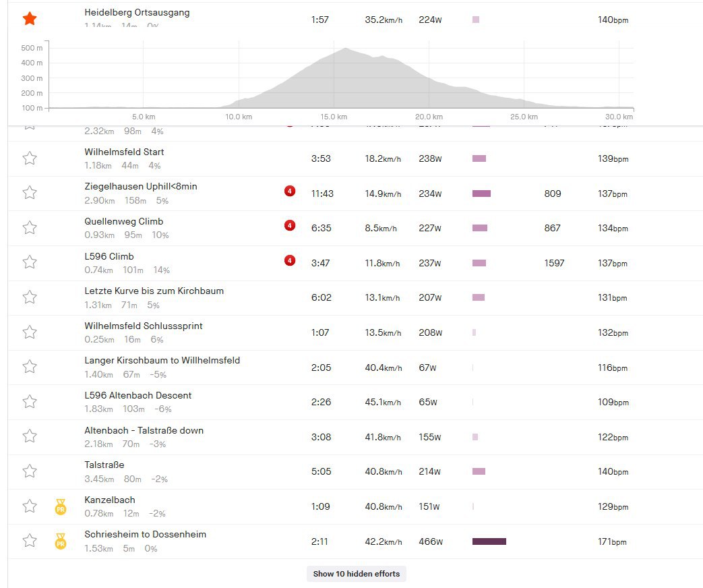Image resolution: width=703 pixels, height=588 pixels.
Task: Click the 1597 VAM value
Action: [554, 263]
